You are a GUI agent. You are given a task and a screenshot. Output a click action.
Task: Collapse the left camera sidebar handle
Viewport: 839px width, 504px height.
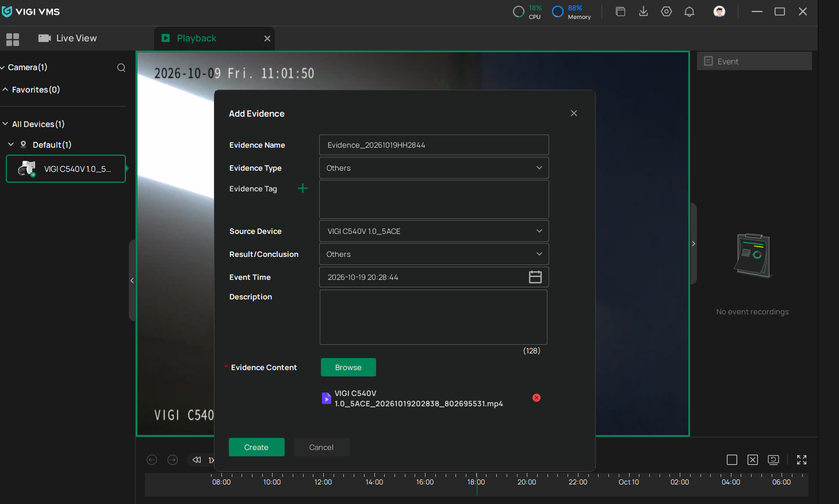(x=132, y=280)
